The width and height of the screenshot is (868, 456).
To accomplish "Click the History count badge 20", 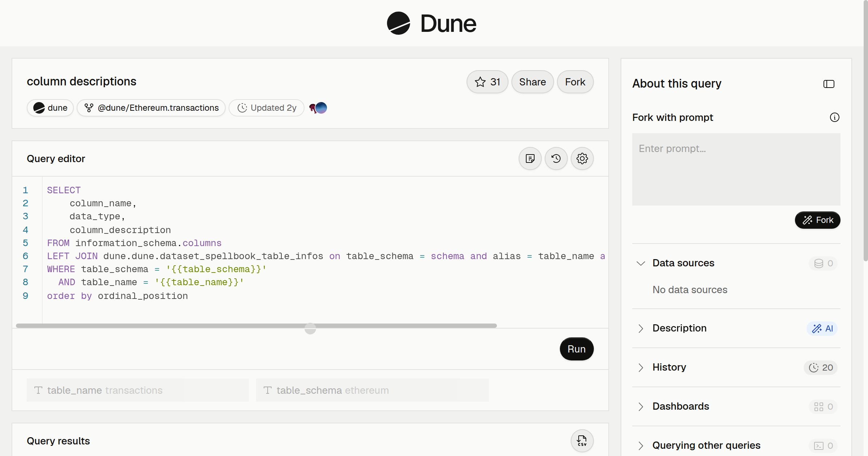I will pos(821,367).
